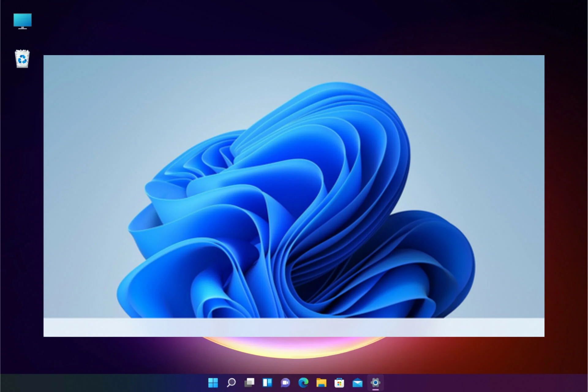Click the Settings gear on the taskbar

(x=376, y=383)
